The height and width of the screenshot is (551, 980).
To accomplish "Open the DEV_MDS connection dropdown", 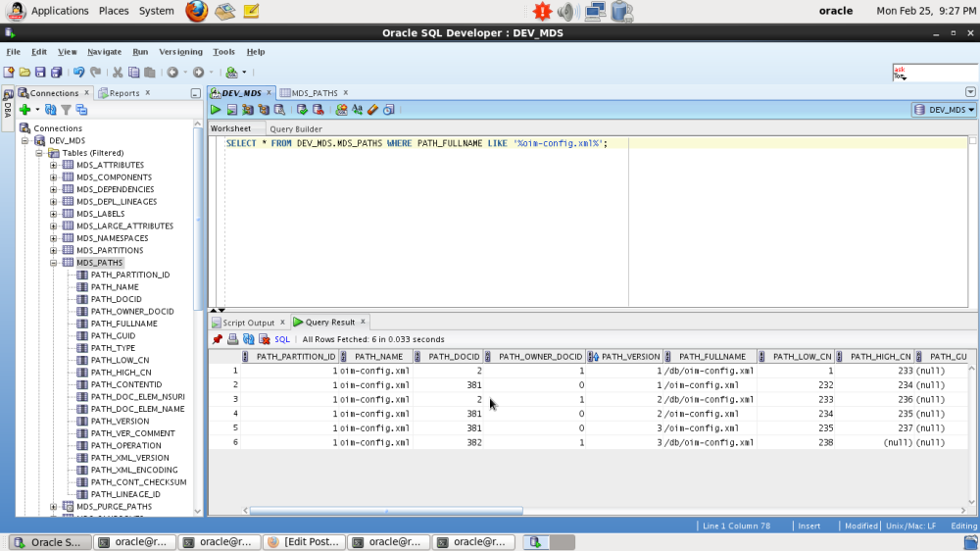I will [x=944, y=110].
